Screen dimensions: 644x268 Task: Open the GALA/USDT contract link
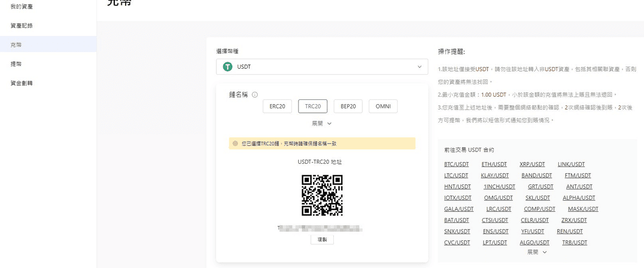point(459,209)
